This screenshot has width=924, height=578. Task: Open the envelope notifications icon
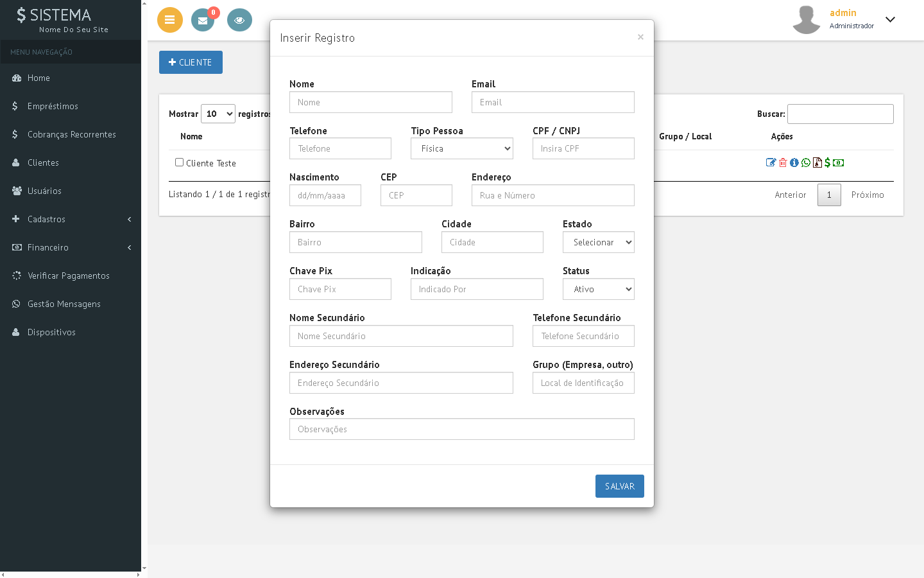coord(203,20)
